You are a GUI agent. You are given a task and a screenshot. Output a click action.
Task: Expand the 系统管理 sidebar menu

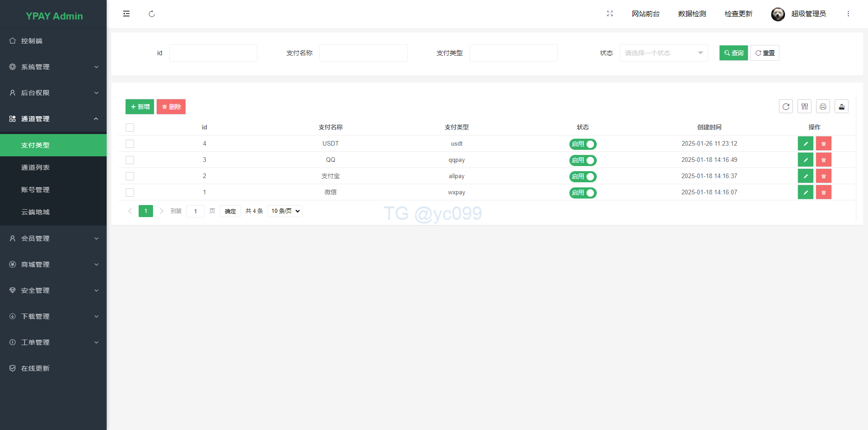coord(53,67)
